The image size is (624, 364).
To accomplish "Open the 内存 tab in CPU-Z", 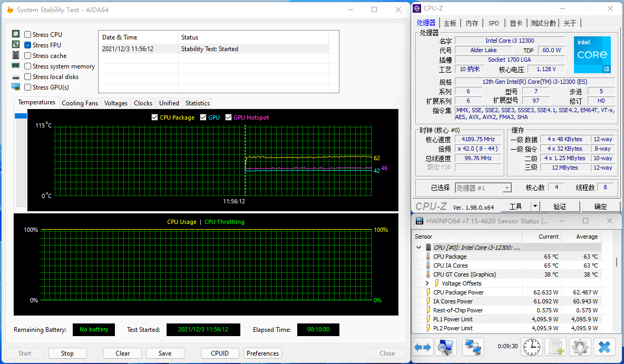I will pos(472,23).
